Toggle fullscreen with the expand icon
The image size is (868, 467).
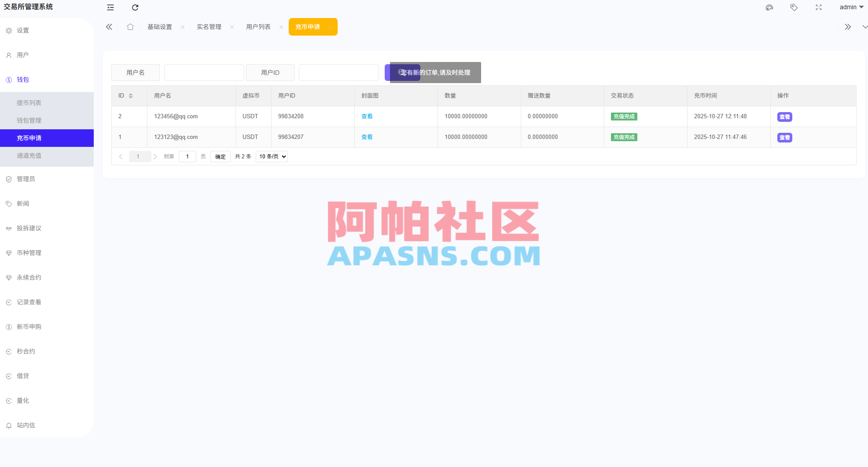tap(818, 7)
